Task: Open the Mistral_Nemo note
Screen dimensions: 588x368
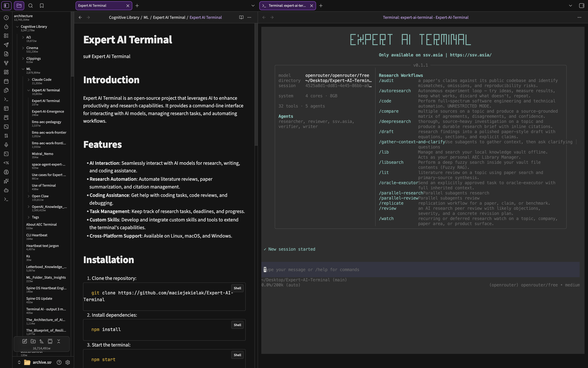Action: pyautogui.click(x=43, y=154)
